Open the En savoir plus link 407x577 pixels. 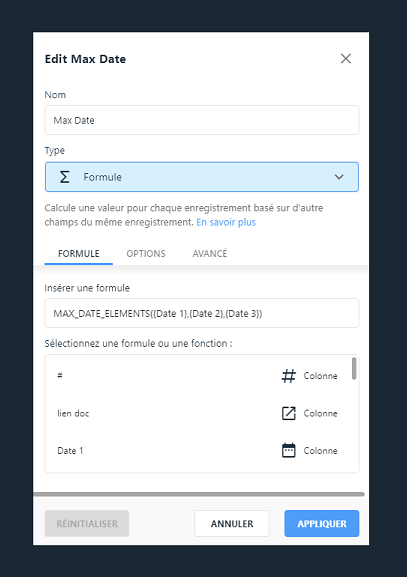[x=226, y=222]
